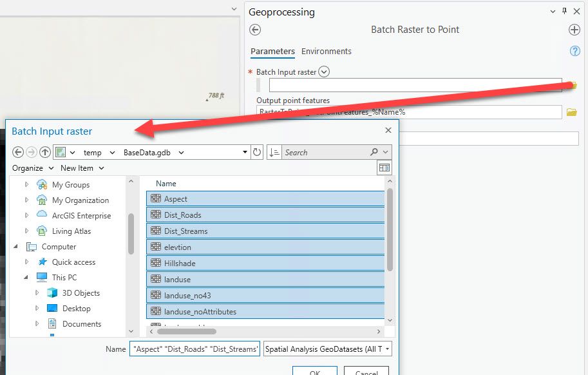Expand temp breadcrumb dropdown arrow
The image size is (588, 375).
112,153
